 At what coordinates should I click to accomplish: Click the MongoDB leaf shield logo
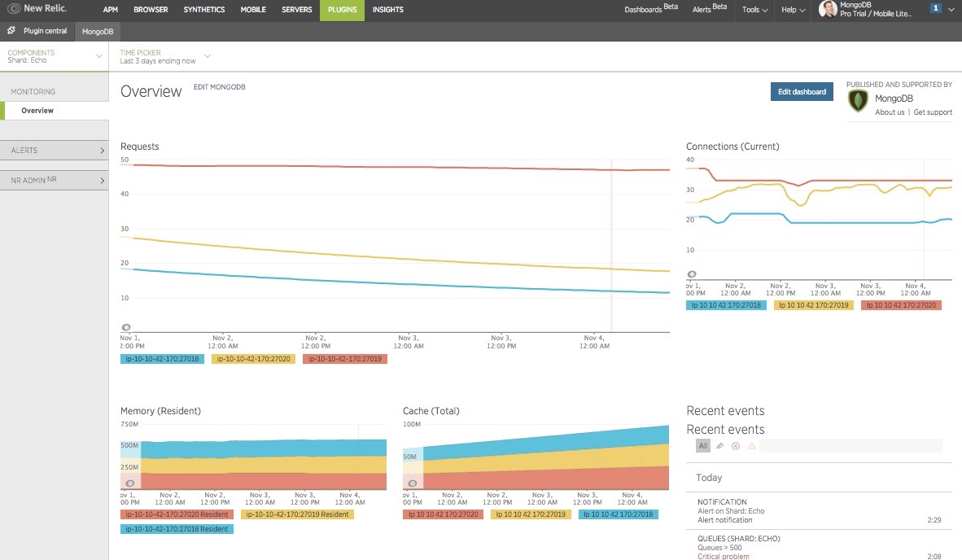tap(858, 101)
